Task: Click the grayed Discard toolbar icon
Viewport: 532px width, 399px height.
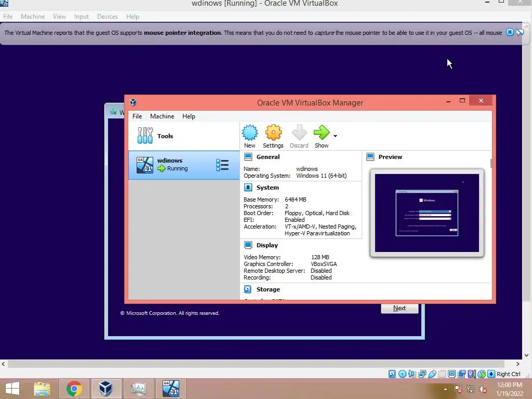Action: (299, 132)
